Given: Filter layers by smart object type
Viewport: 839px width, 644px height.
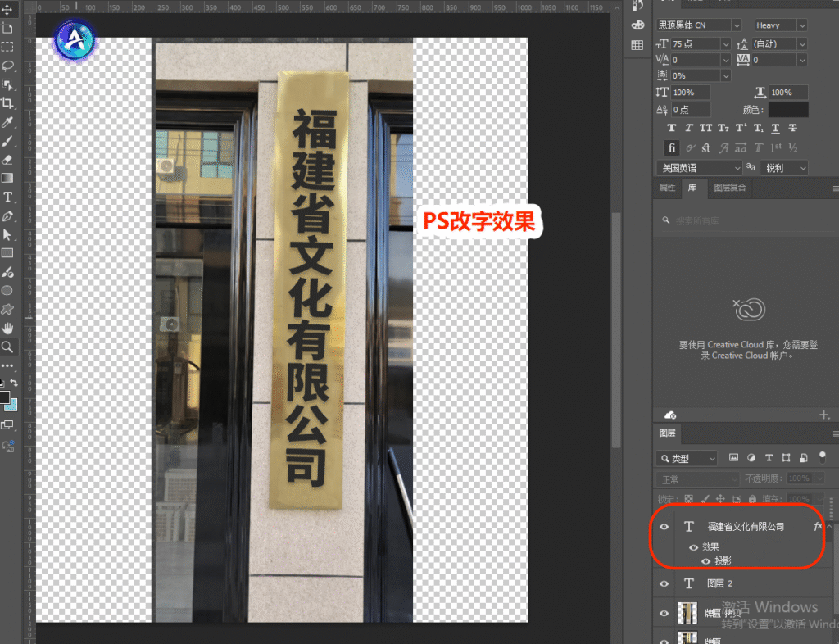Looking at the screenshot, I should pyautogui.click(x=804, y=458).
